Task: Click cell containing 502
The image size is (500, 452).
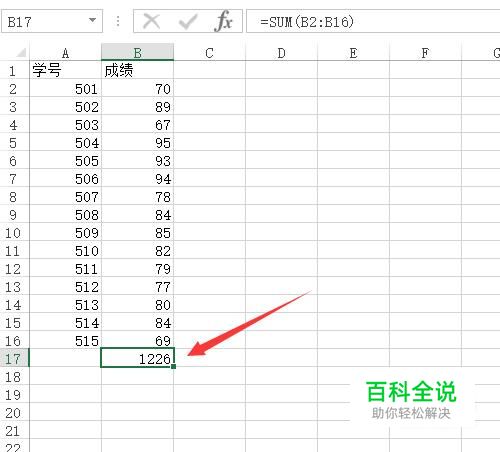Action: pyautogui.click(x=65, y=107)
